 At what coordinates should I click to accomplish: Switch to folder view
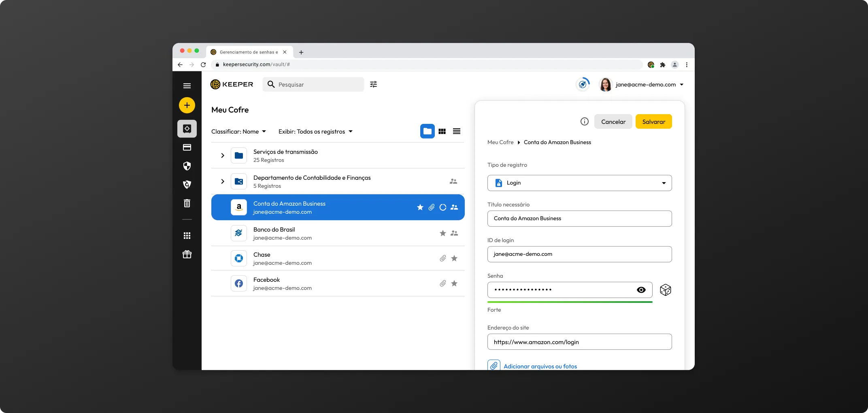click(428, 131)
